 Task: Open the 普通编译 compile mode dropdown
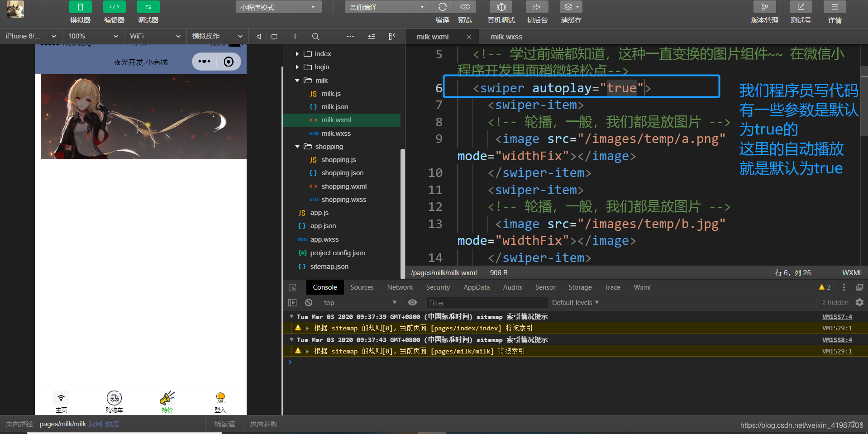click(x=387, y=7)
